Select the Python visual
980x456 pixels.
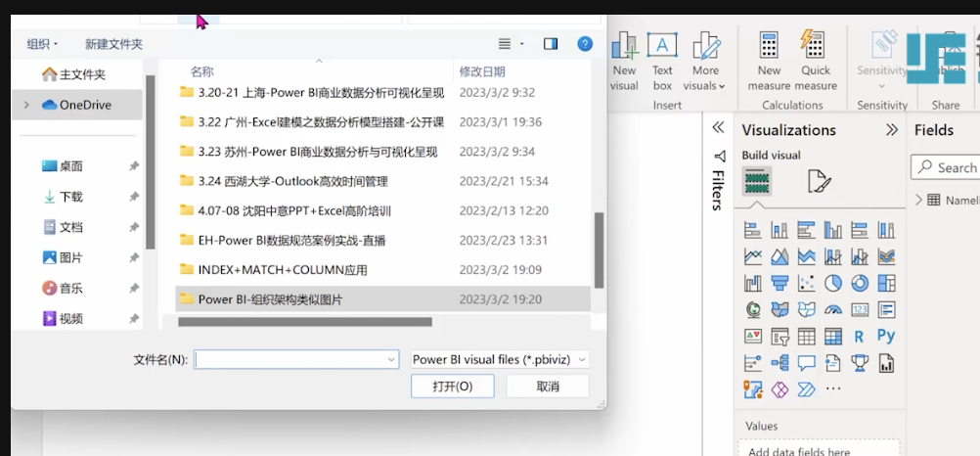pyautogui.click(x=886, y=336)
